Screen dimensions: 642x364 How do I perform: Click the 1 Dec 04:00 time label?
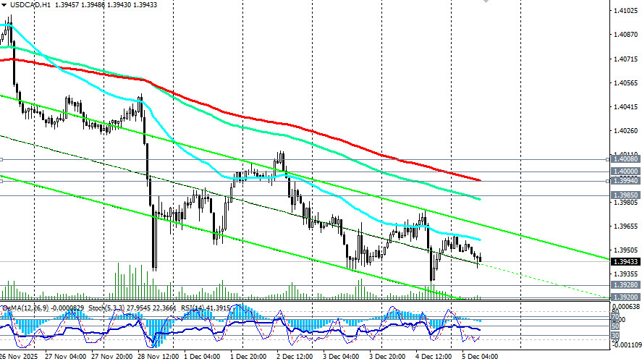coord(203,357)
